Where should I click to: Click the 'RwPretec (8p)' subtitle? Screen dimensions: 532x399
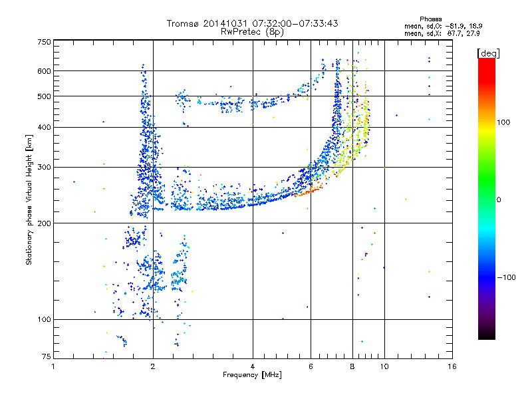(x=253, y=32)
